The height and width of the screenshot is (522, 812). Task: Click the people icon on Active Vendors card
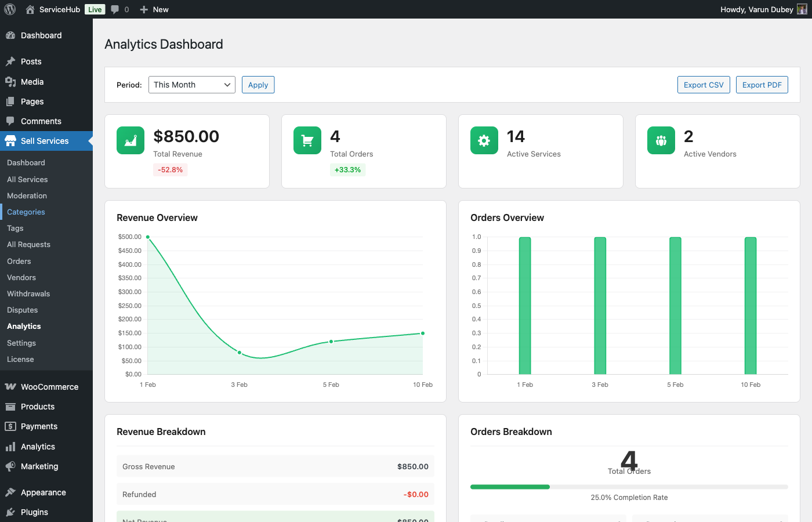661,140
